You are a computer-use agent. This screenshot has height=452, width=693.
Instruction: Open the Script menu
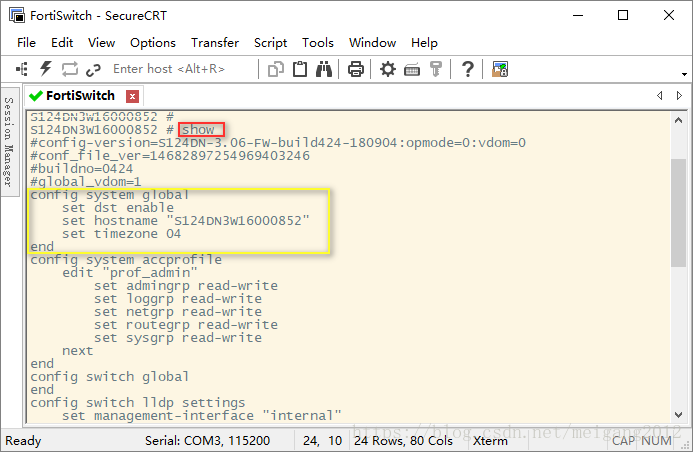[270, 43]
